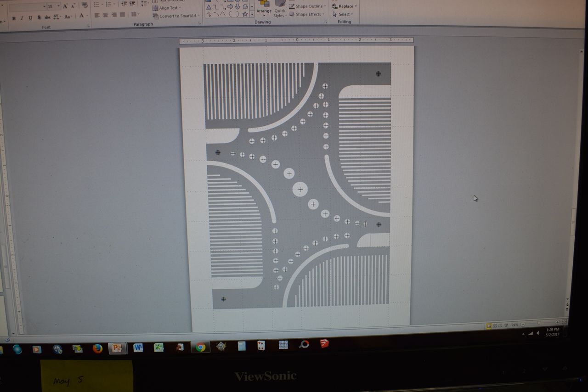Open Word from the taskbar
Viewport: 588px width, 392px height.
click(x=138, y=347)
